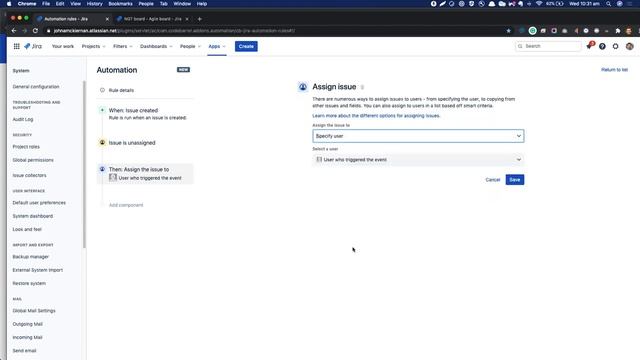Open the Assign the issue to dropdown
Viewport: 640px width, 360px height.
coord(418,136)
